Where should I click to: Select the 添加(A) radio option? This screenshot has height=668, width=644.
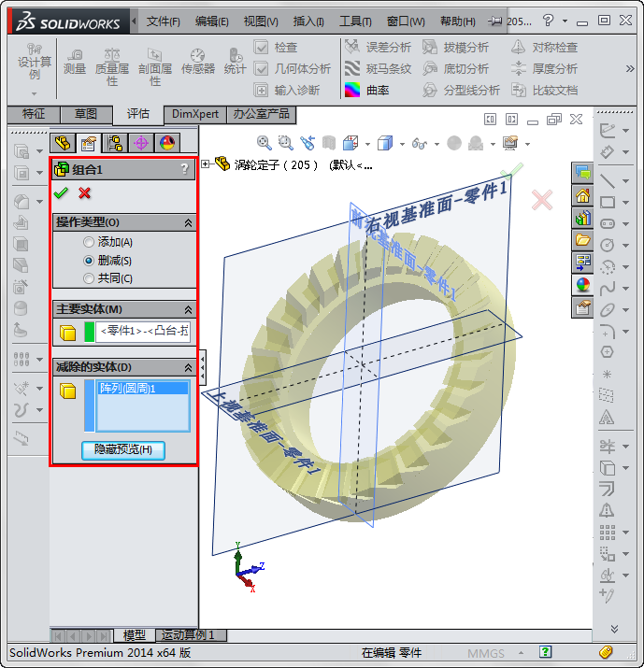coord(89,243)
